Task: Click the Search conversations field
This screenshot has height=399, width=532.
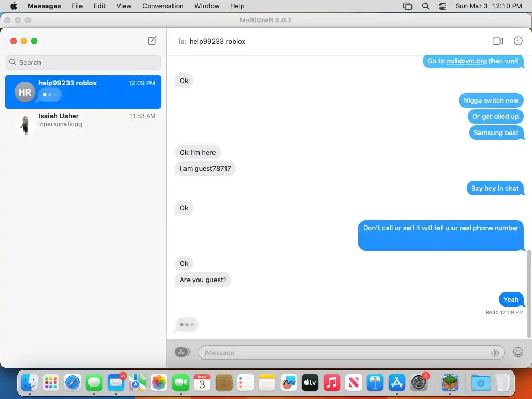Action: (83, 62)
